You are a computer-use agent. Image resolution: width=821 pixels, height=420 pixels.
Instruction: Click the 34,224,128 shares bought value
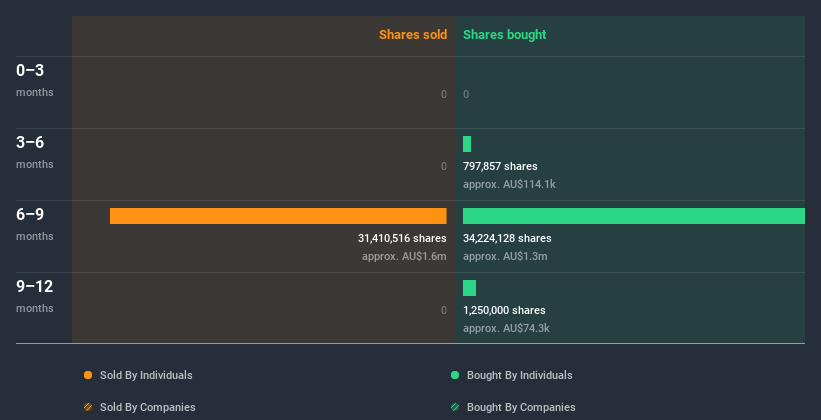[507, 239]
